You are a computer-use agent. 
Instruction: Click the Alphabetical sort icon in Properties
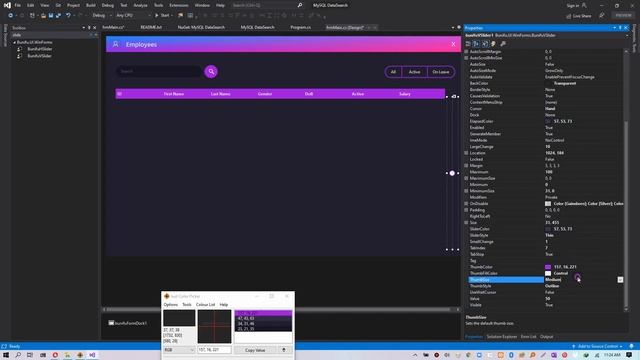click(x=476, y=44)
